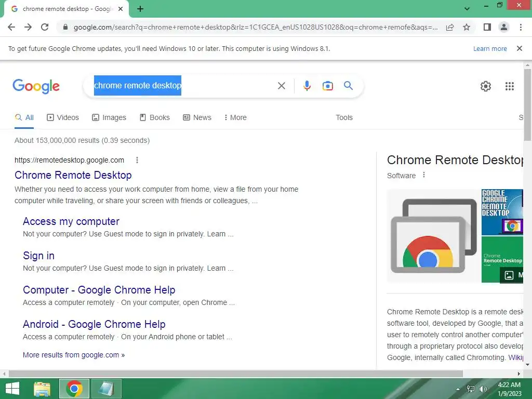This screenshot has width=532, height=399.
Task: Submit search with magnifier button
Action: (x=349, y=86)
